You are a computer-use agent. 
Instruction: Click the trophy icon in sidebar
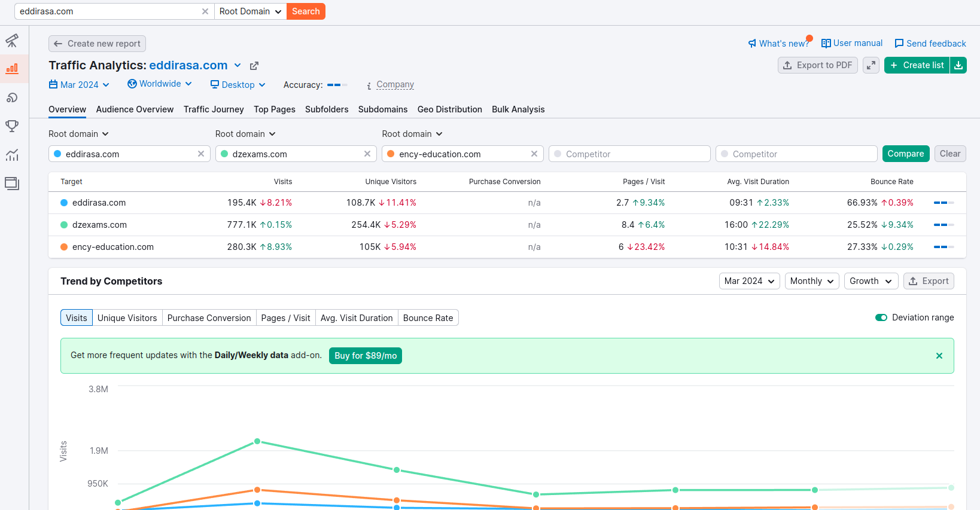coord(12,126)
